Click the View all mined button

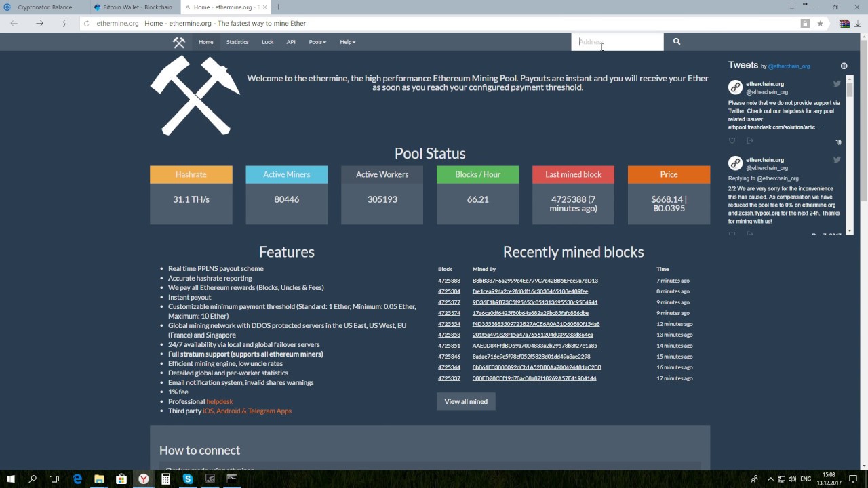pyautogui.click(x=466, y=401)
